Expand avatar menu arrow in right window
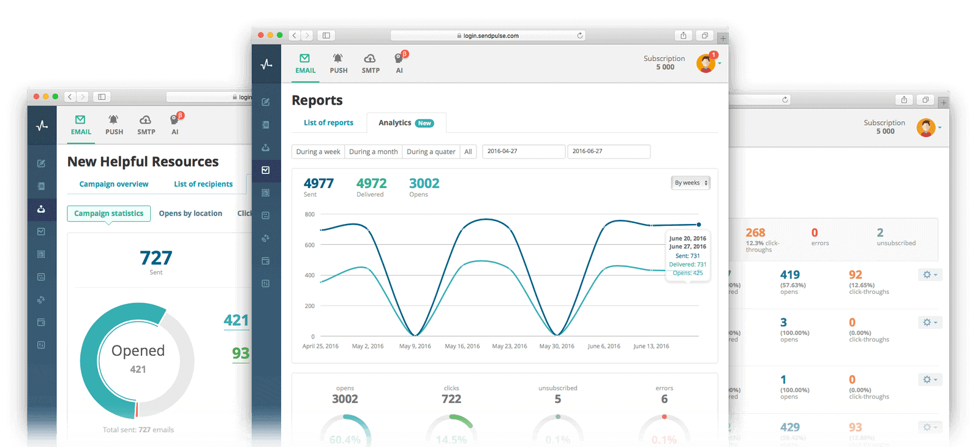 tap(940, 127)
